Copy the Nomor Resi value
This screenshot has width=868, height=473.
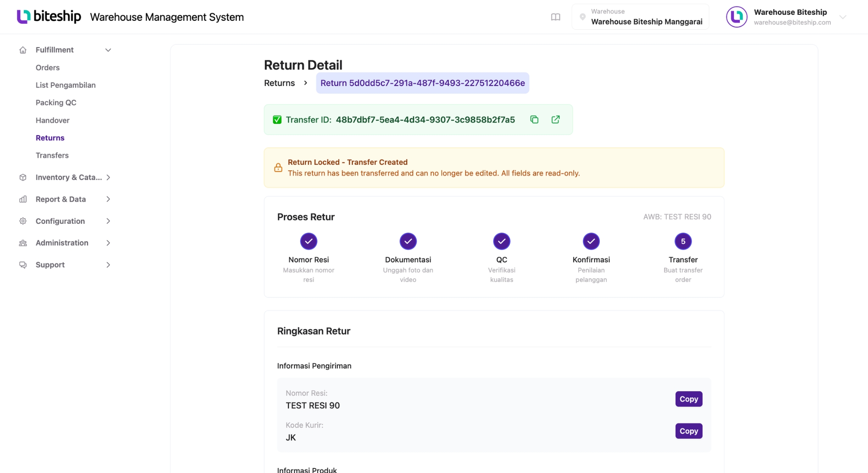click(689, 399)
